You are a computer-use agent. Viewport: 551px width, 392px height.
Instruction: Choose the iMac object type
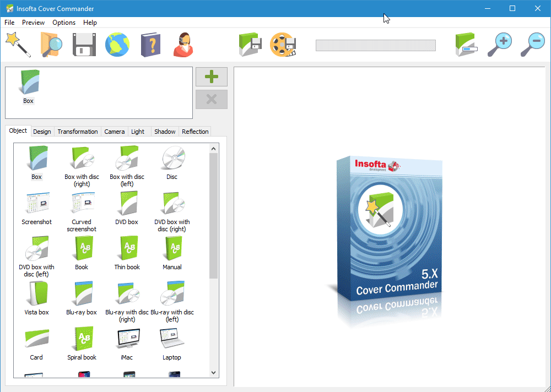pyautogui.click(x=127, y=344)
